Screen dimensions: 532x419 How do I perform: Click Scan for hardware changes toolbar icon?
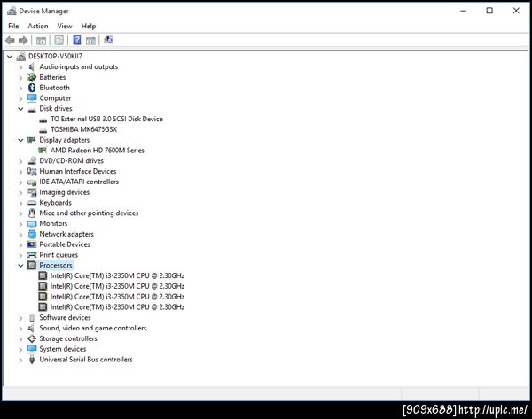click(x=108, y=40)
